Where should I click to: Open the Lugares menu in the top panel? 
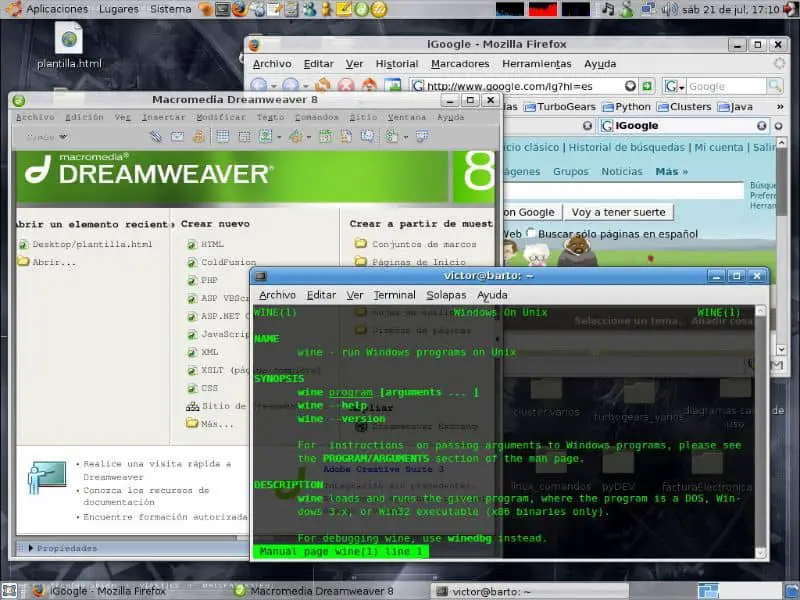(x=119, y=9)
